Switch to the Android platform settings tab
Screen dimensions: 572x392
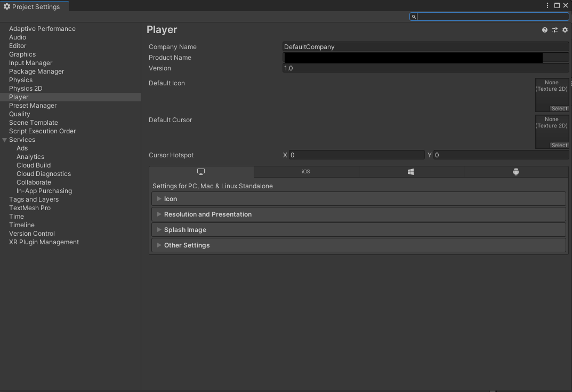515,171
